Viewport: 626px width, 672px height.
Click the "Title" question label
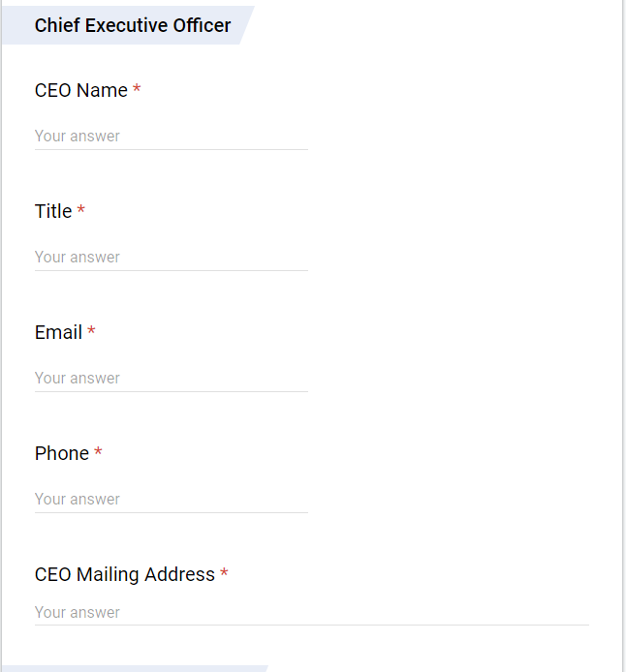click(53, 211)
